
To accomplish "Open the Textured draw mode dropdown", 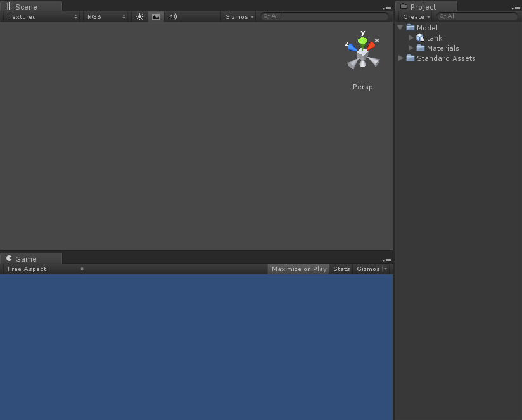I will 42,16.
